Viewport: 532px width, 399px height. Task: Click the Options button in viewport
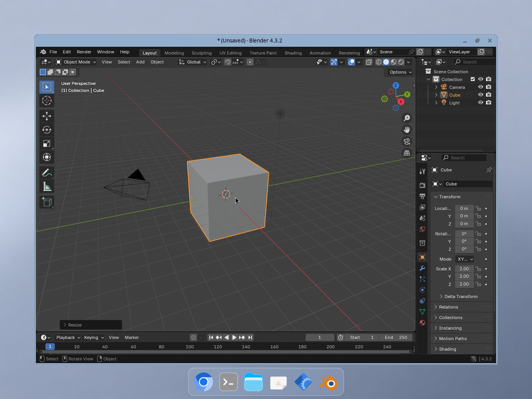click(401, 72)
